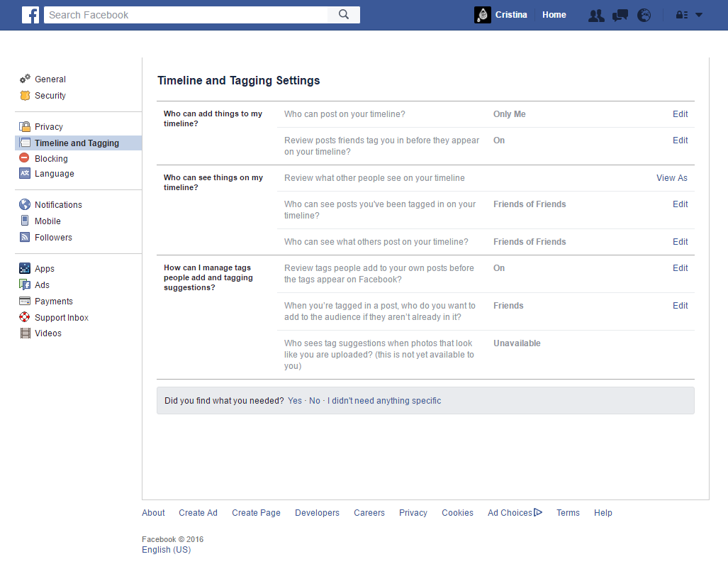Image resolution: width=728 pixels, height=569 pixels.
Task: Open Language settings page
Action: click(55, 173)
